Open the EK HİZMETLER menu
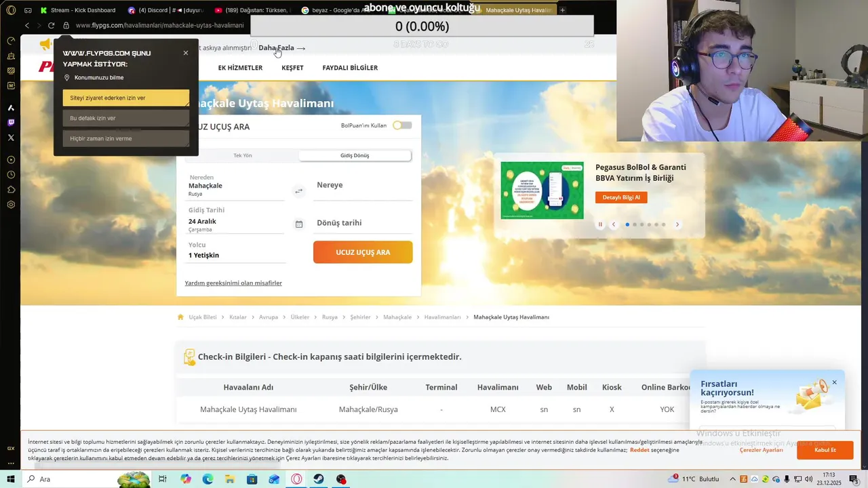The height and width of the screenshot is (488, 868). (240, 68)
